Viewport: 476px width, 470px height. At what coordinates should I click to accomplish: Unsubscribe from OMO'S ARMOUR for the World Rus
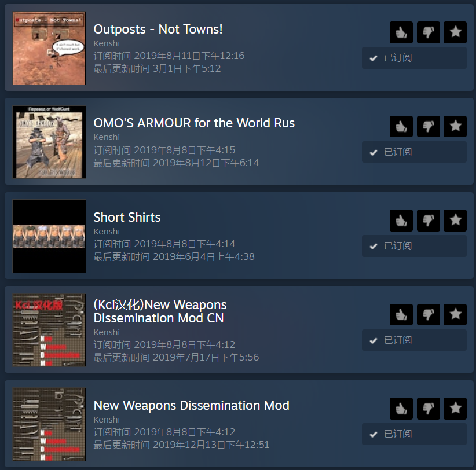[x=414, y=152]
